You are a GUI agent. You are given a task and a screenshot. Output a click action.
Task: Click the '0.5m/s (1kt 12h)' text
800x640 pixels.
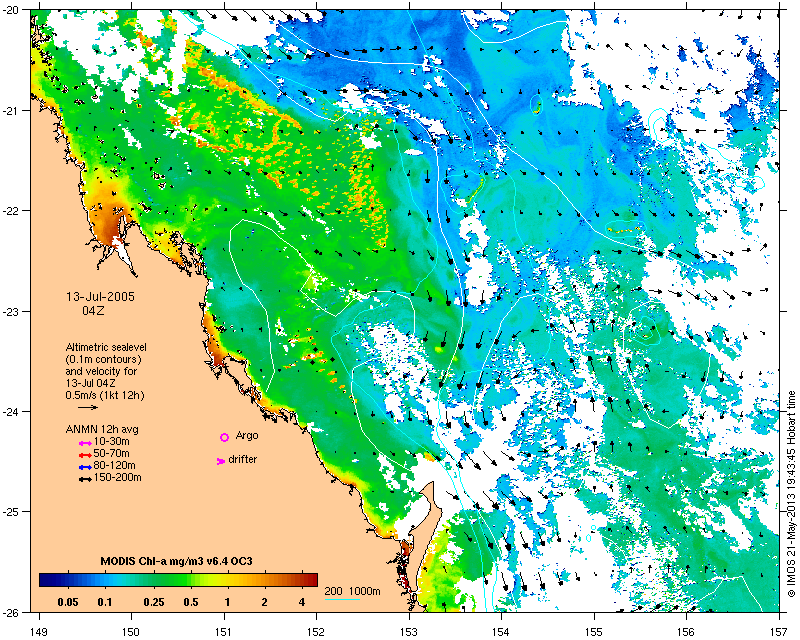pos(105,395)
